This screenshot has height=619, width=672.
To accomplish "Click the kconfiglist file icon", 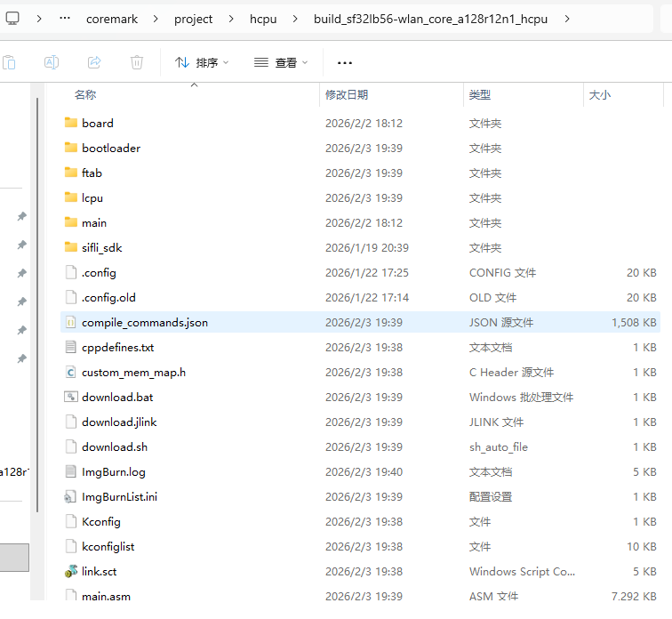I will point(71,546).
